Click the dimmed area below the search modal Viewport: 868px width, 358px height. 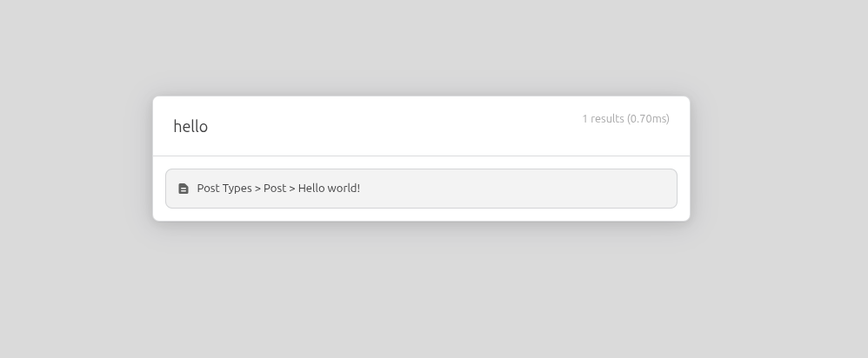click(x=421, y=291)
